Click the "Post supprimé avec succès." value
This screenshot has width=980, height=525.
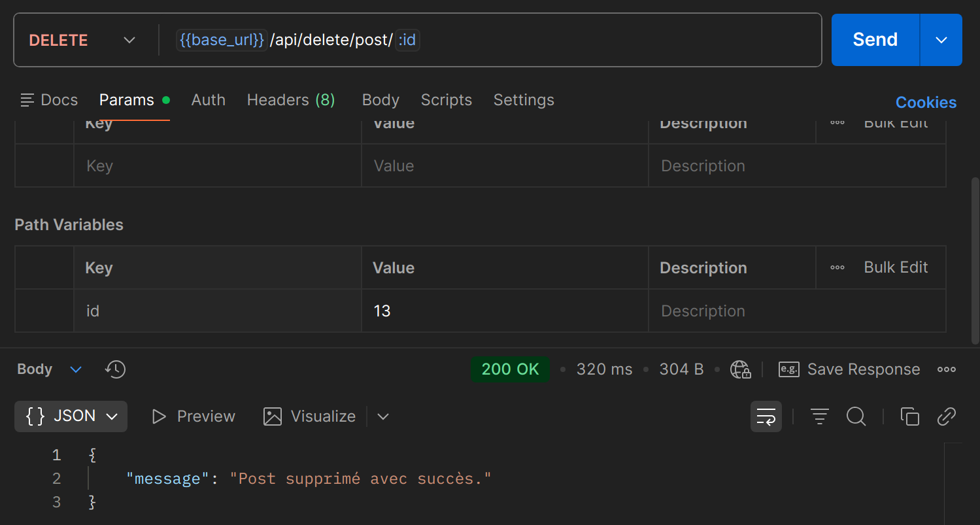coord(360,479)
